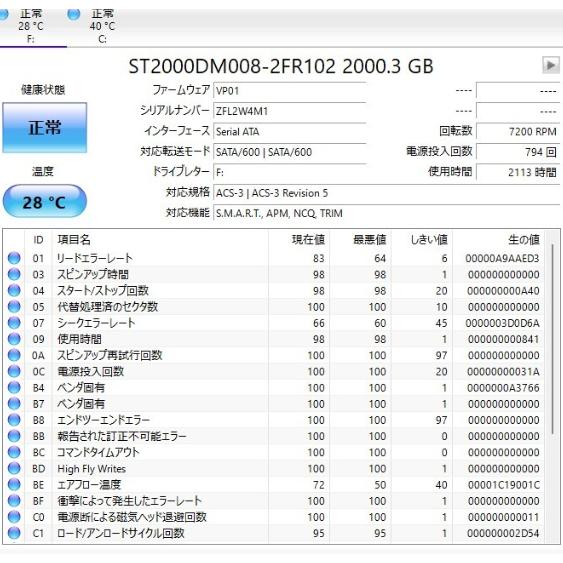Click the status icon for row 01 リードエラーレート
This screenshot has width=563, height=563.
14,258
